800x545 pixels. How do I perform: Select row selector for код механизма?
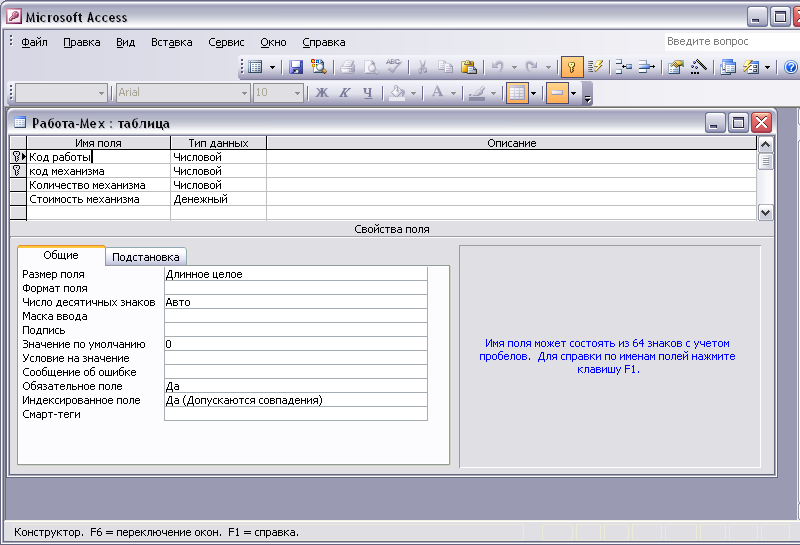tap(18, 171)
